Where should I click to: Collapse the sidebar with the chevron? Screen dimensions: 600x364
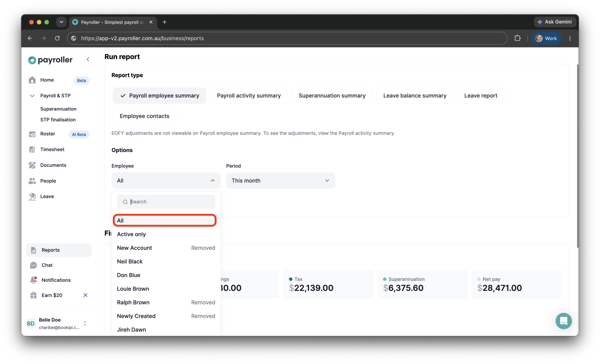tap(88, 59)
